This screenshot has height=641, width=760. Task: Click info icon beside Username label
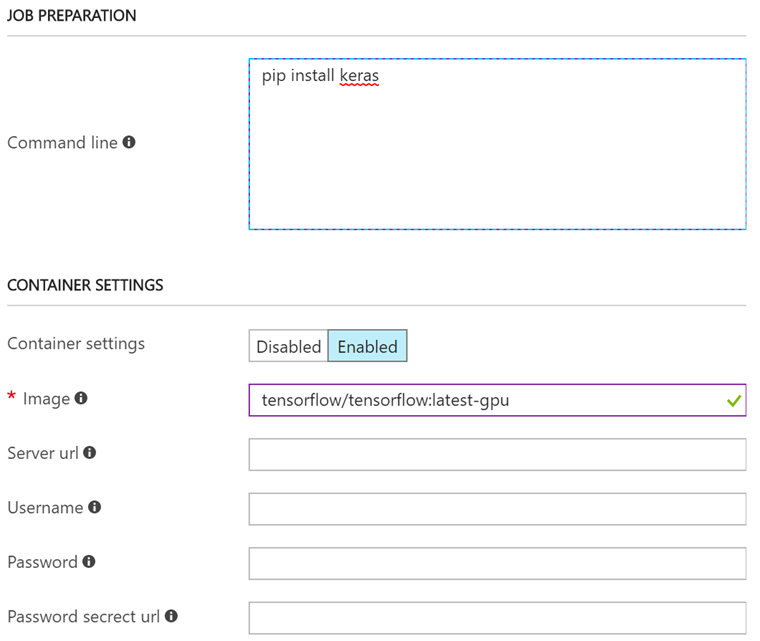94,507
